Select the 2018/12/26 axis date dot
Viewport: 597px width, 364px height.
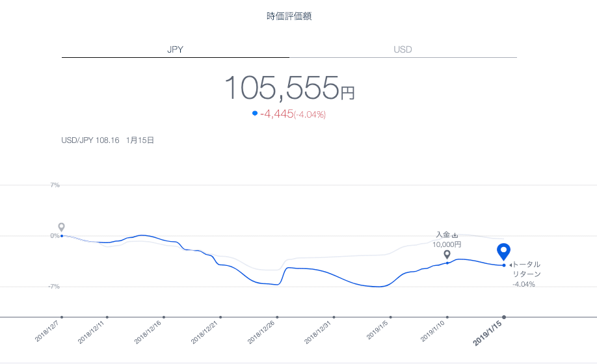pos(277,317)
